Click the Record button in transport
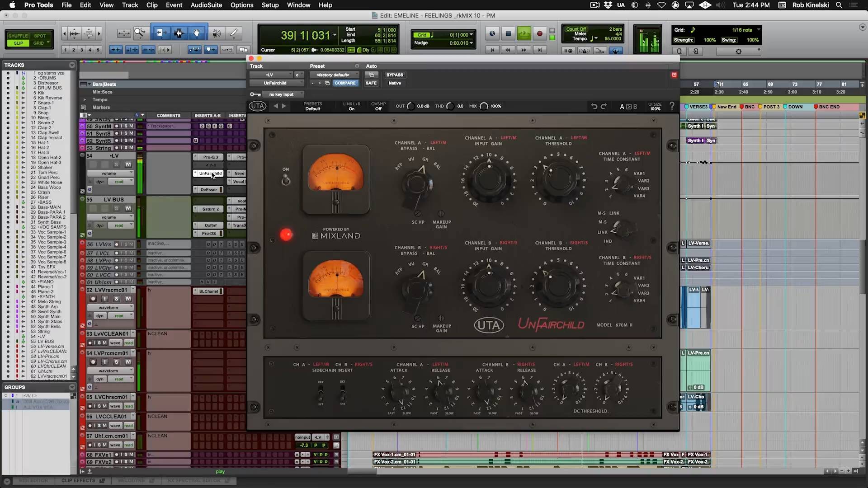The image size is (868, 488). [539, 33]
